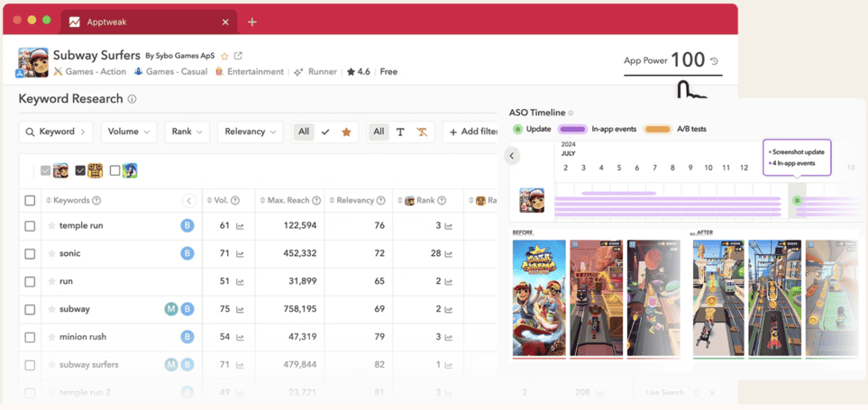Click the Games - Casual category

coord(171,71)
